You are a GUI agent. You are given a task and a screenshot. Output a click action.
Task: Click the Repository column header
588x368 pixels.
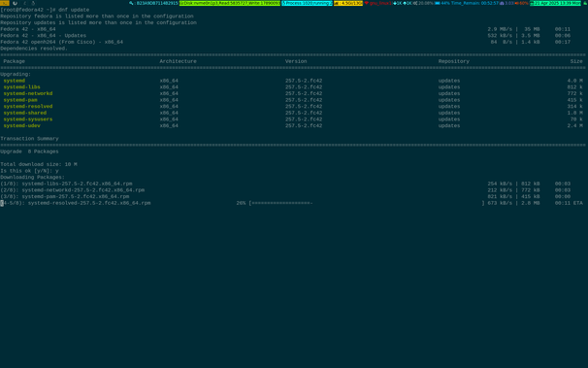pos(454,61)
